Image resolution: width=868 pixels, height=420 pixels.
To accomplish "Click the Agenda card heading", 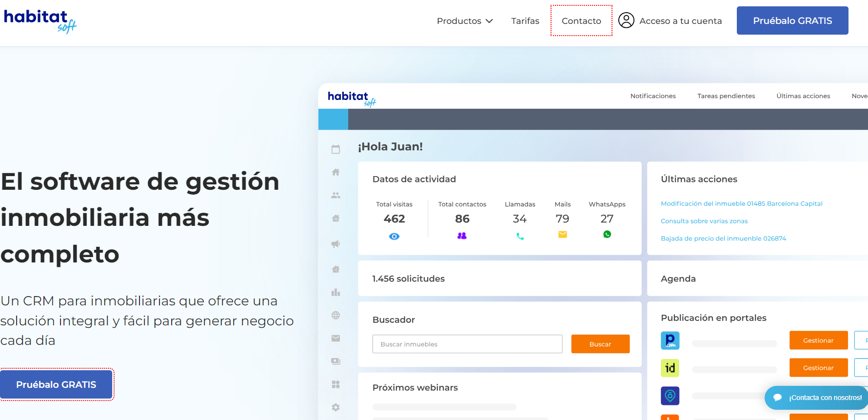I will [678, 279].
